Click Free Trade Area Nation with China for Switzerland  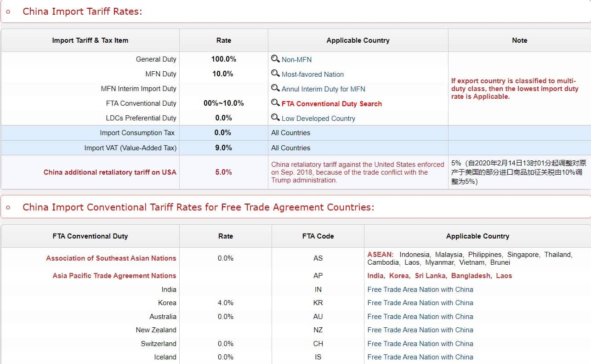click(x=421, y=343)
